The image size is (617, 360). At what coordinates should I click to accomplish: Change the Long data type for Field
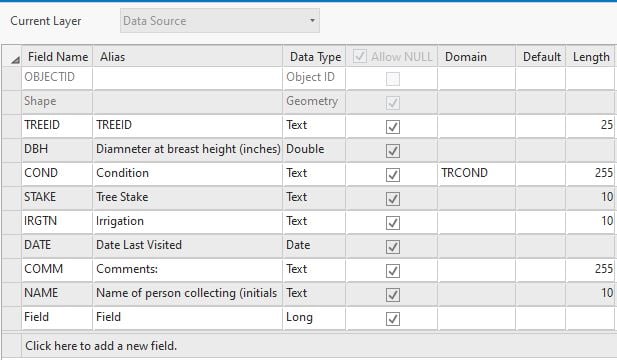314,318
